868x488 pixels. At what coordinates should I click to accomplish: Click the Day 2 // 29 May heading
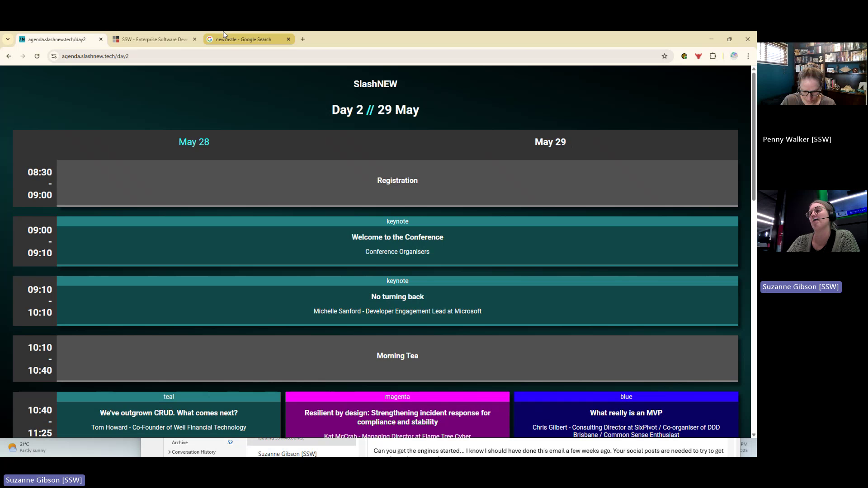click(375, 110)
